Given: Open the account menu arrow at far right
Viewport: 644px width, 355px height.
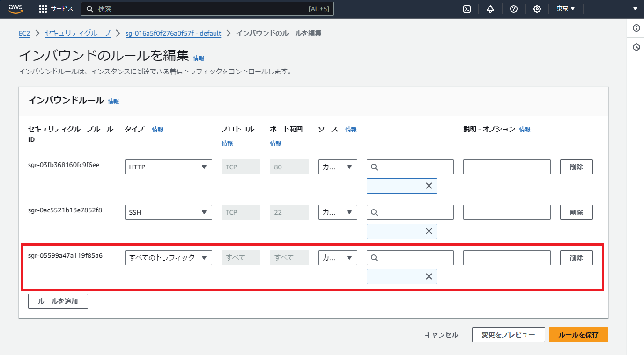Looking at the screenshot, I should [x=635, y=9].
